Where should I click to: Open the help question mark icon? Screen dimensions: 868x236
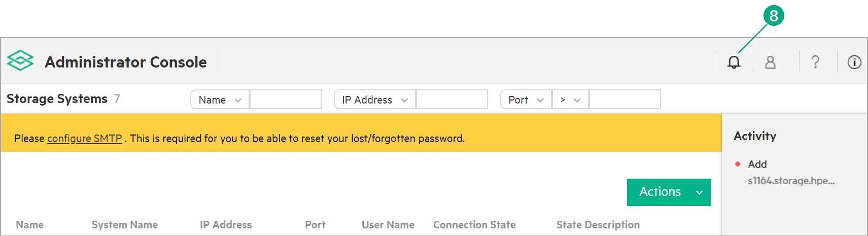(x=815, y=62)
